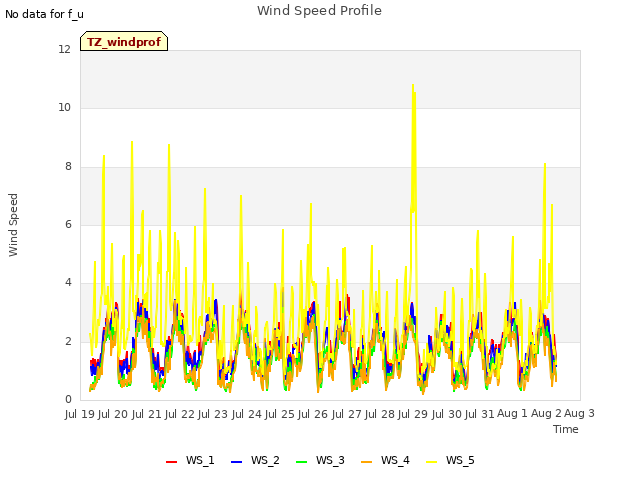Toggle the WS_3 legend entry
640x480 pixels.
[320, 460]
